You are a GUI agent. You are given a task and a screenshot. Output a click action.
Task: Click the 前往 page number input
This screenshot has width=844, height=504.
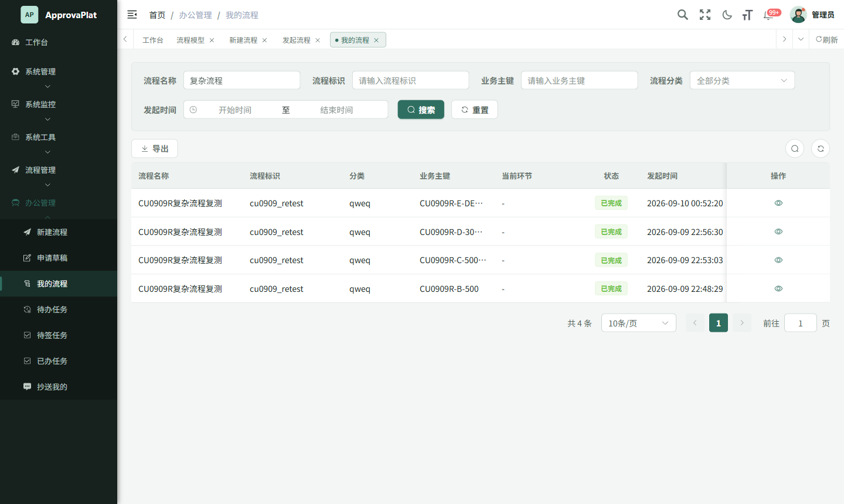[x=800, y=323]
